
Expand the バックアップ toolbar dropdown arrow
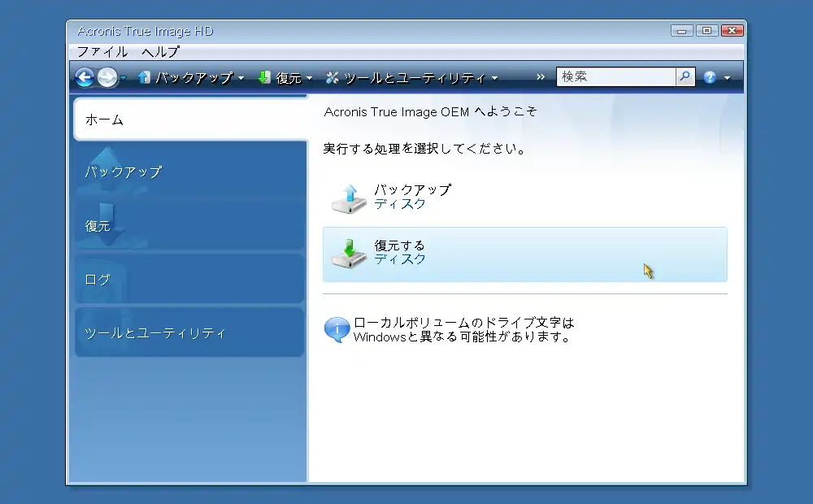click(241, 78)
